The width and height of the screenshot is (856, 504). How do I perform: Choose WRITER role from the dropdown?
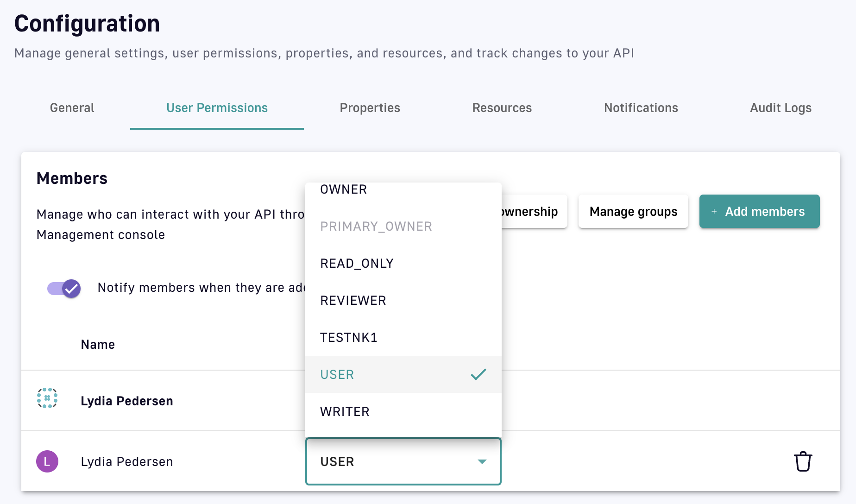345,412
